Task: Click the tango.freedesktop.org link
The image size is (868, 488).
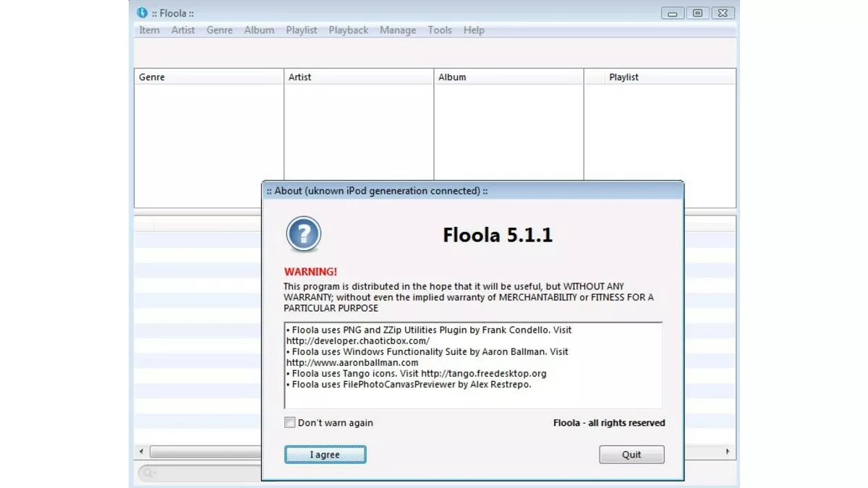Action: tap(483, 373)
